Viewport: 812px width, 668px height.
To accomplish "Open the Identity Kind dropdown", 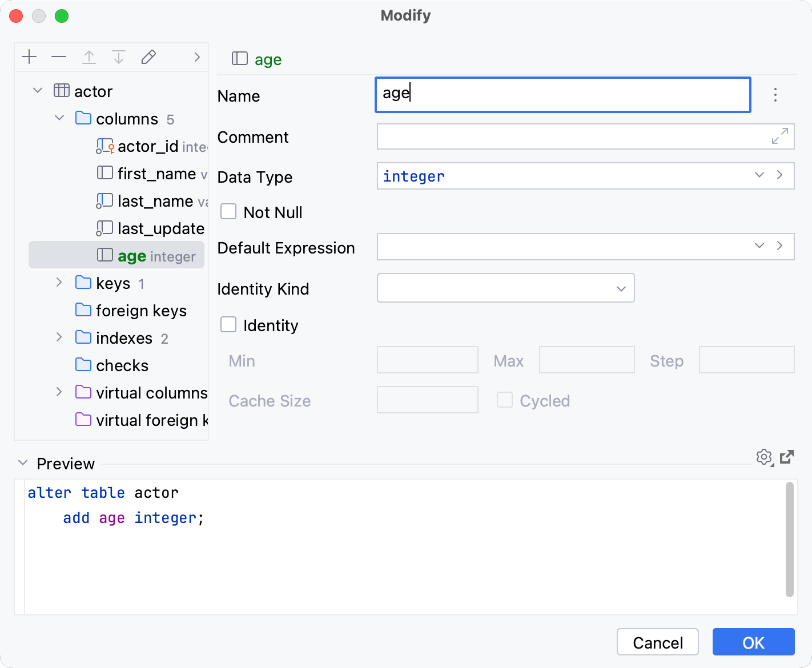I will (x=621, y=288).
